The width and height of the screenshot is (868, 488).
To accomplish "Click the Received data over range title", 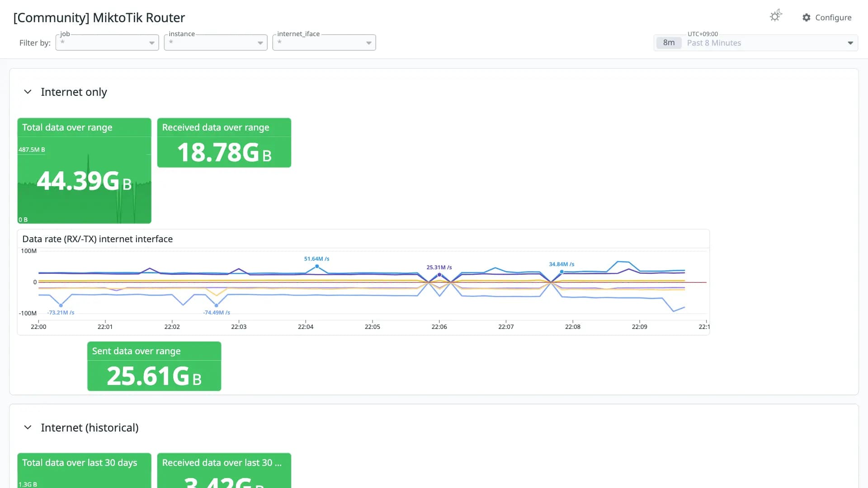I will (x=216, y=127).
